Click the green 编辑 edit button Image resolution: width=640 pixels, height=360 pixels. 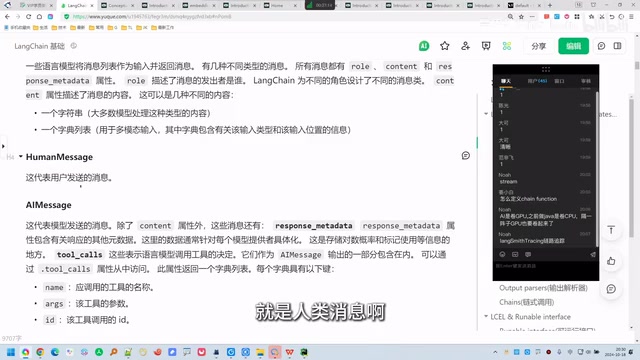573,46
